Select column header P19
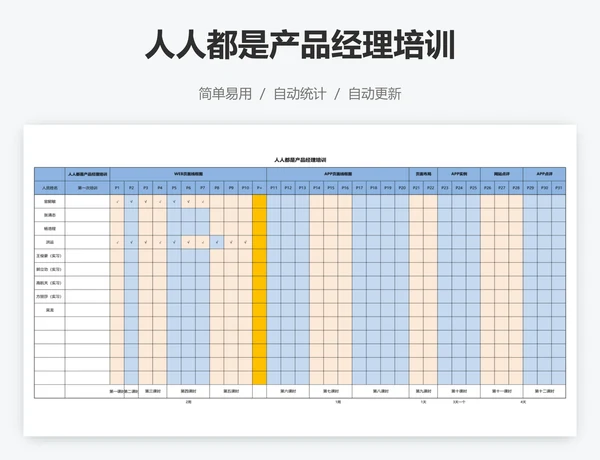This screenshot has height=460, width=600. [x=388, y=188]
